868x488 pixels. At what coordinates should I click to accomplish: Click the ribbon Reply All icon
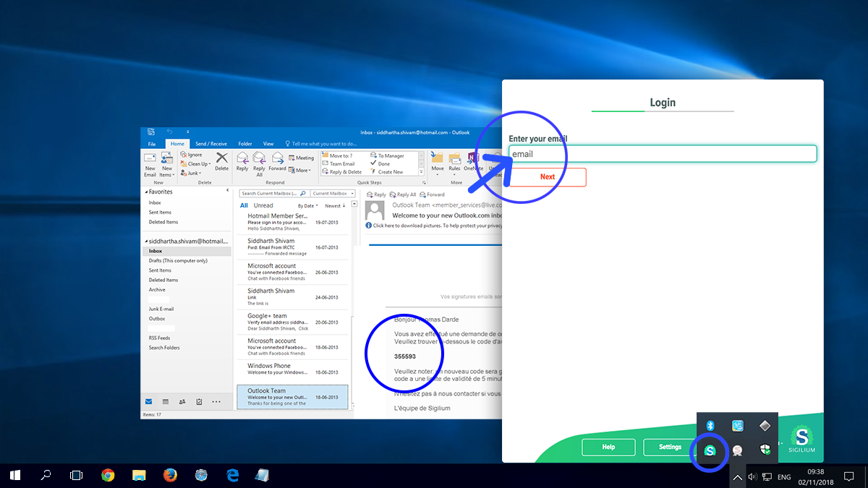click(260, 164)
